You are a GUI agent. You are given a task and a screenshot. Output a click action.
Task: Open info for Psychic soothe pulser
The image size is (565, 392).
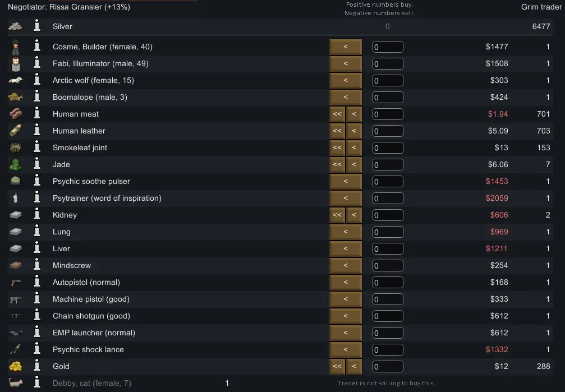pos(37,181)
